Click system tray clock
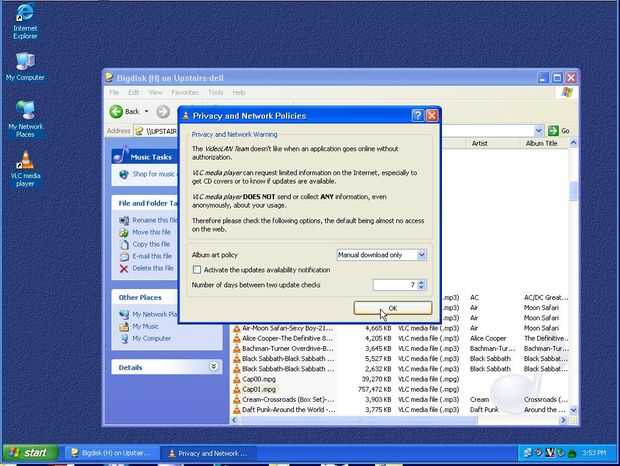Screen dimensions: 620x466 594,453
